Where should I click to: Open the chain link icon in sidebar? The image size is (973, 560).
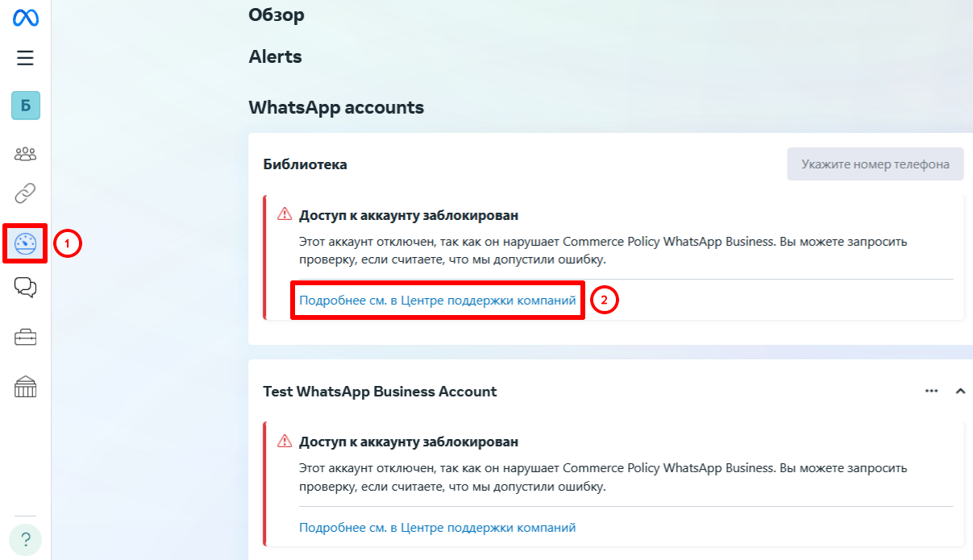click(x=26, y=193)
